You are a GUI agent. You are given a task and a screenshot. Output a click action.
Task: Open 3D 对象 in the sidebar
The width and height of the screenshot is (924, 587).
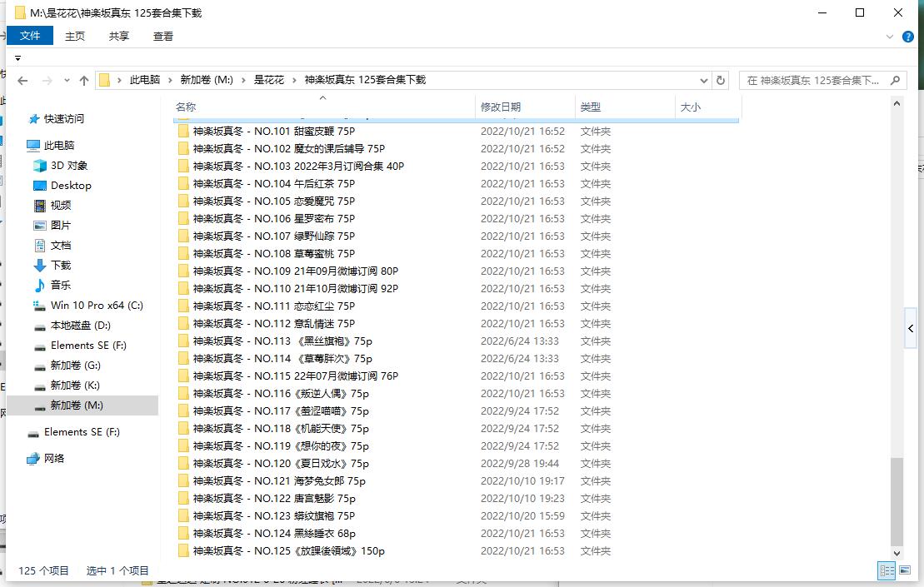[x=69, y=166]
